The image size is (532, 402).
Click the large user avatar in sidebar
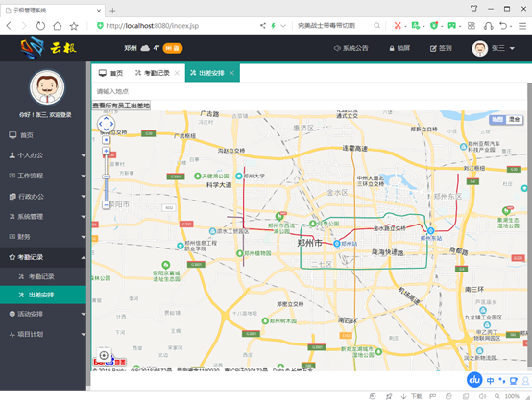(x=47, y=87)
